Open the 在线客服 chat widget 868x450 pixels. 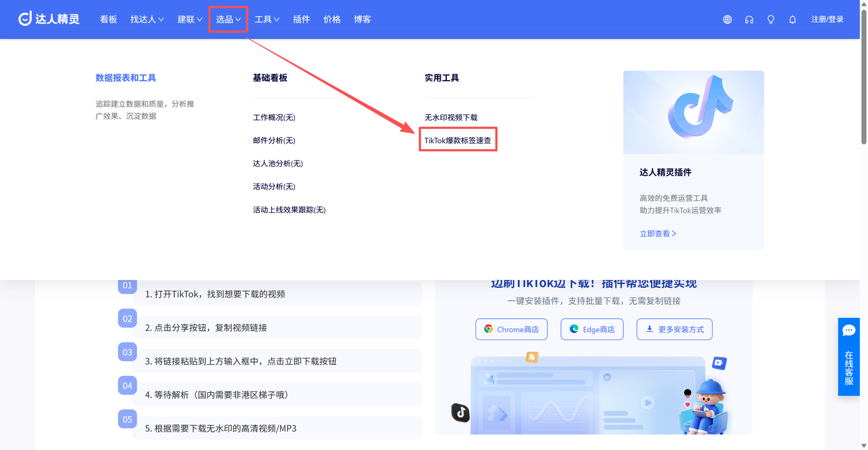click(848, 356)
